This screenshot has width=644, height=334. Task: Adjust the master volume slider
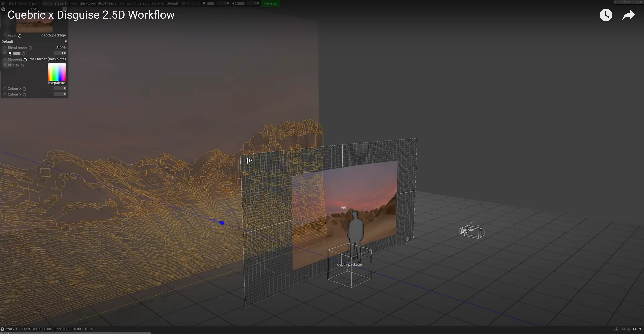241,4
